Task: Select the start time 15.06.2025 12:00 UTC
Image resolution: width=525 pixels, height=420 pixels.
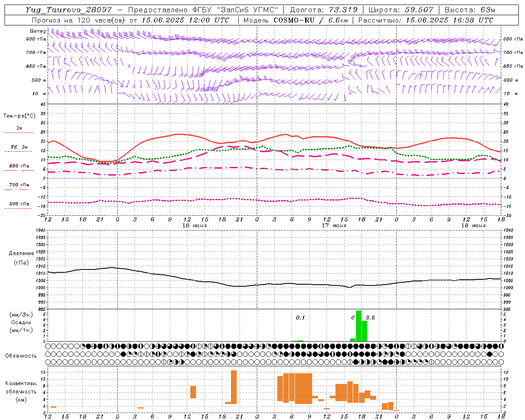Action: pos(185,20)
